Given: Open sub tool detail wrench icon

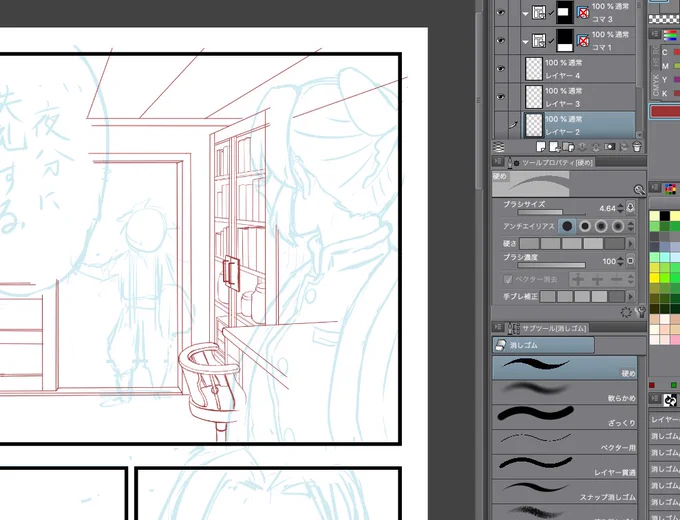Looking at the screenshot, I should coord(640,312).
